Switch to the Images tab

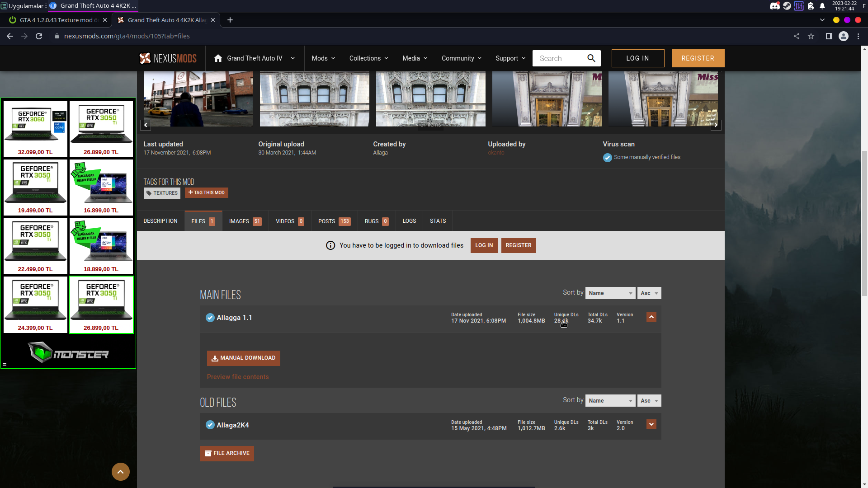245,221
